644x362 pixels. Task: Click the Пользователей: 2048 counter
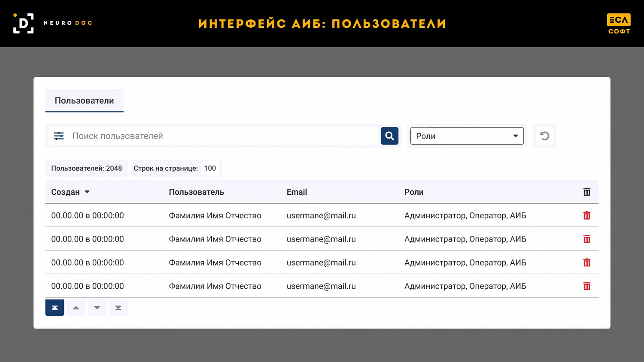coord(87,168)
